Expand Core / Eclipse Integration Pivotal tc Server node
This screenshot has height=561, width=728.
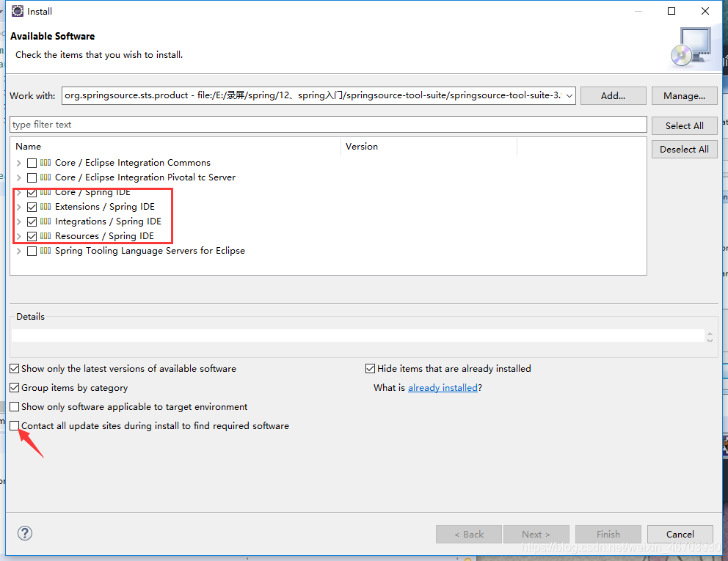click(x=18, y=177)
